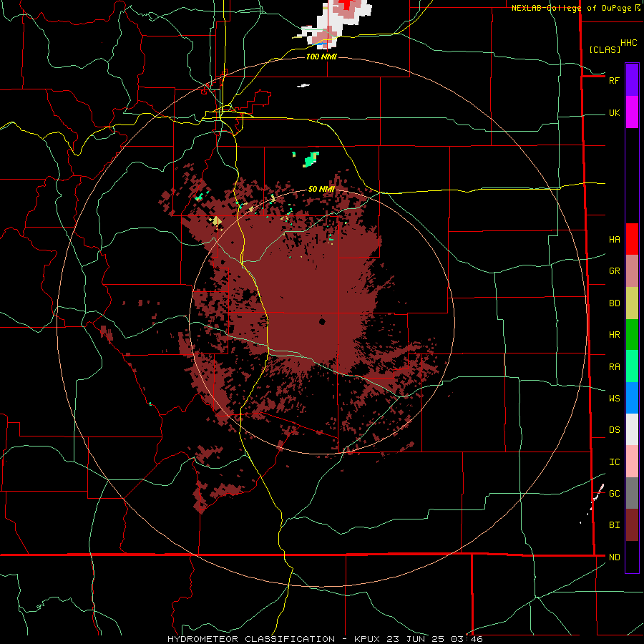Click the BD yellow legend swatch
The height and width of the screenshot is (644, 644).
(632, 303)
